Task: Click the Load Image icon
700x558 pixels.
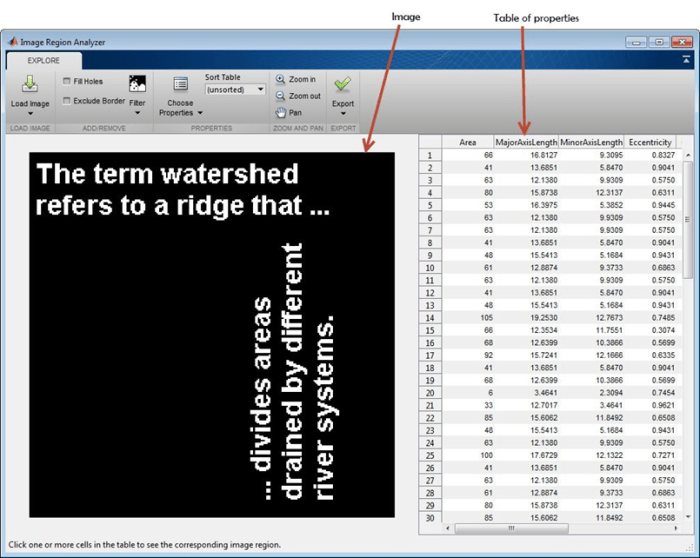Action: click(30, 84)
